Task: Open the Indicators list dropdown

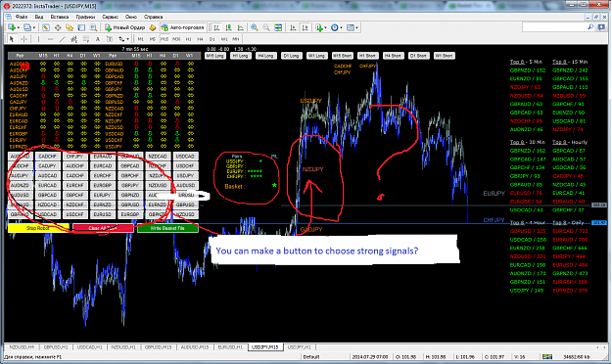Action: click(321, 27)
